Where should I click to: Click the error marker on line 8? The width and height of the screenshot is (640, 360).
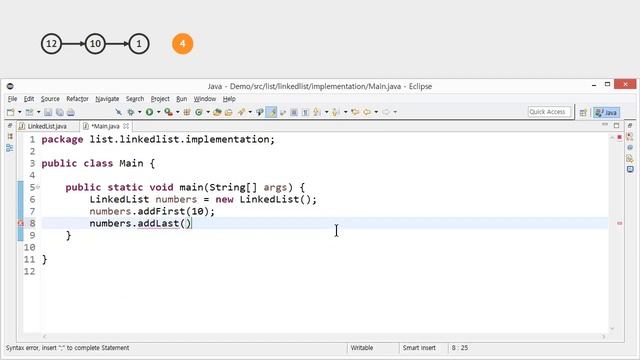20,223
